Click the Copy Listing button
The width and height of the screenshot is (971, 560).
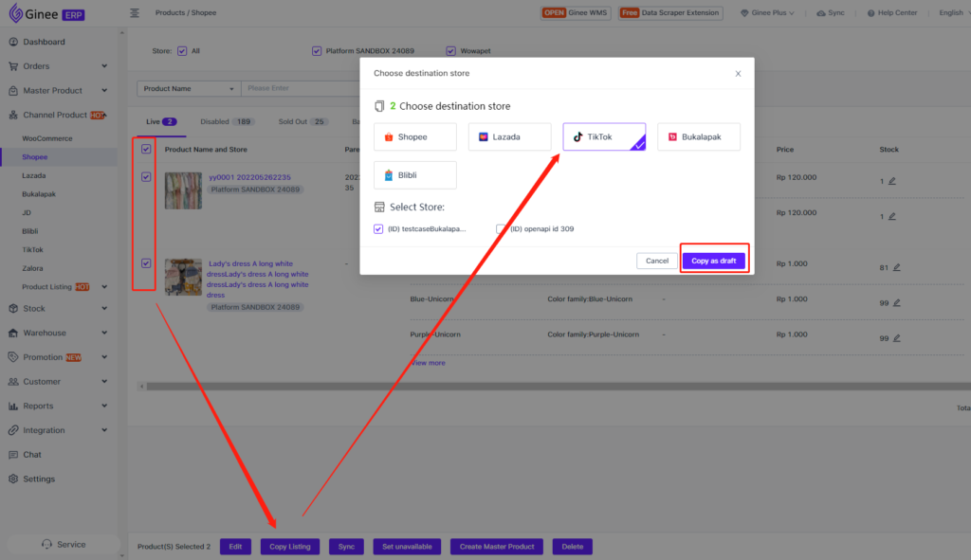pos(290,547)
